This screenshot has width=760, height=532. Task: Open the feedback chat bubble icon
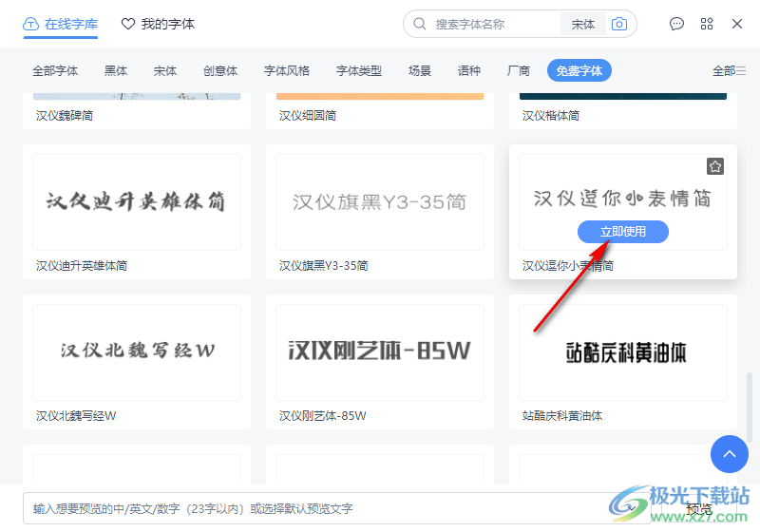tap(676, 24)
